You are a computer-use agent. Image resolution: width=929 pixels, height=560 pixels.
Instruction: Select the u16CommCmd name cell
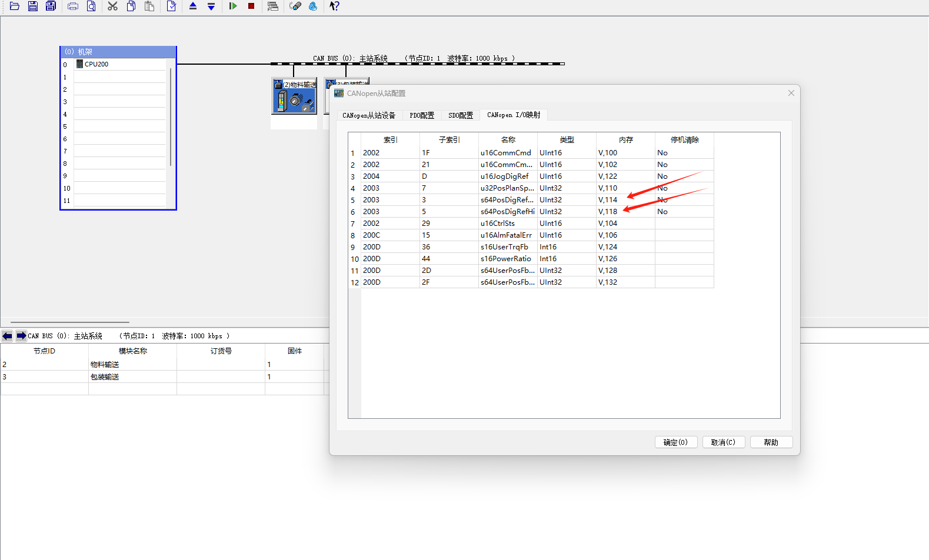pyautogui.click(x=508, y=153)
